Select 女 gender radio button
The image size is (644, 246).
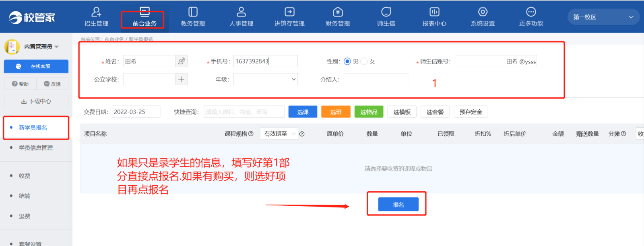point(364,61)
